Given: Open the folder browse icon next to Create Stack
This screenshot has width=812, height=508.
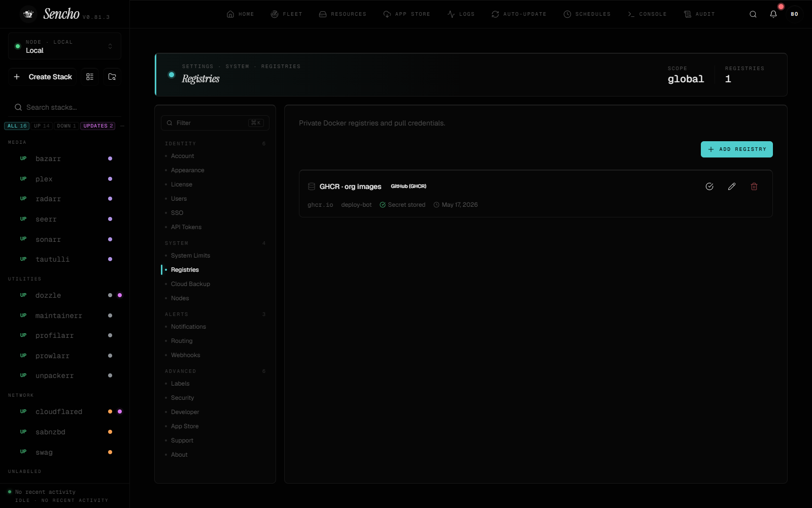Looking at the screenshot, I should click(112, 77).
